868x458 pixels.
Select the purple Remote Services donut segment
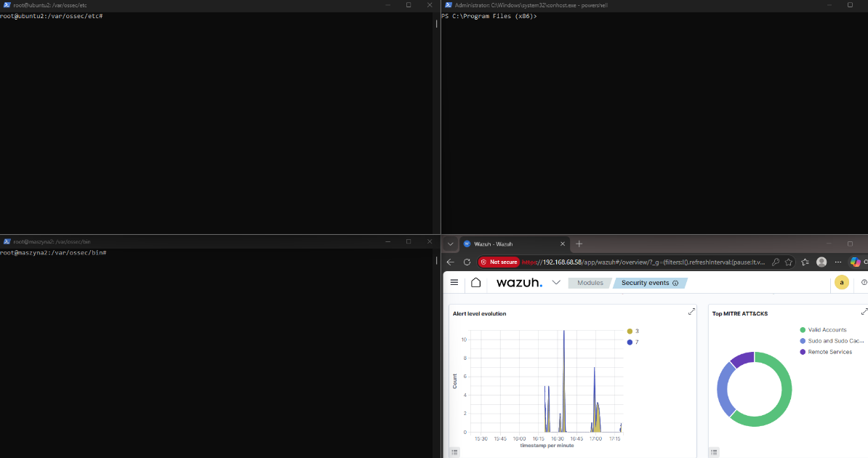click(744, 359)
